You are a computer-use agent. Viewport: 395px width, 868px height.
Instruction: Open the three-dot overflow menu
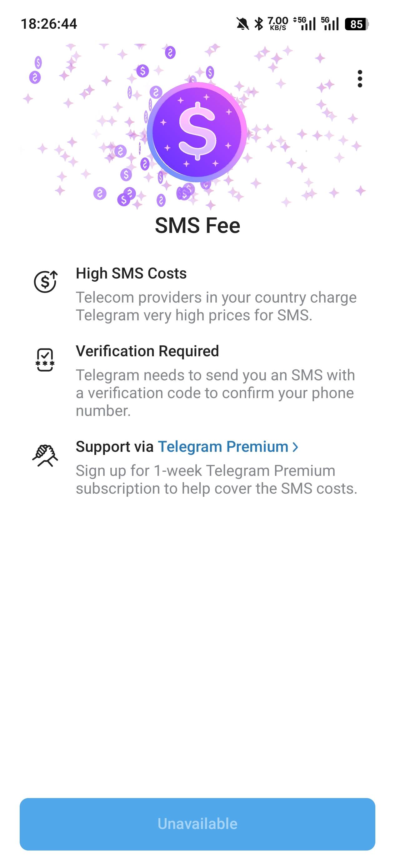(360, 79)
